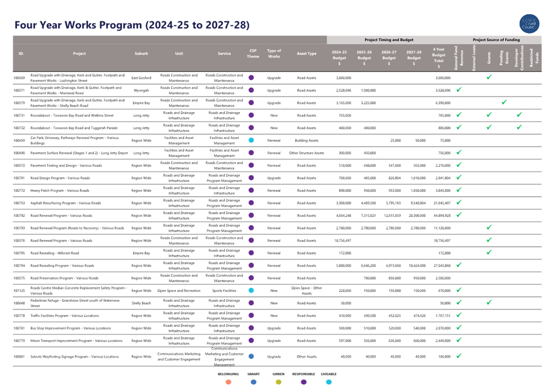
Task: Click the Four Year Works Program title
Action: (x=132, y=25)
